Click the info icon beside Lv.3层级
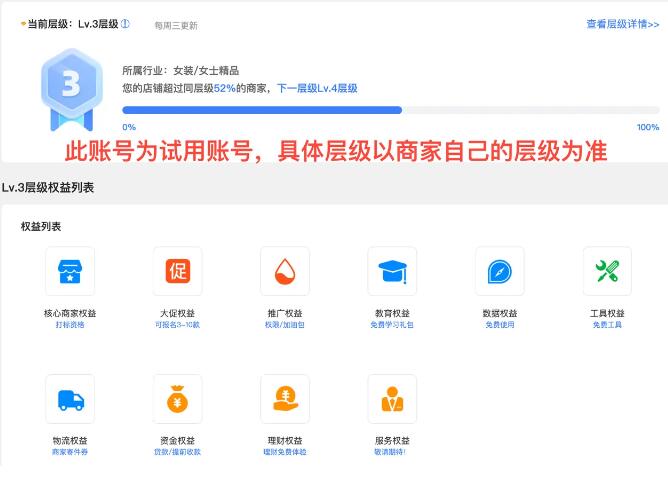Screen dimensions: 668x482 pyautogui.click(x=125, y=24)
